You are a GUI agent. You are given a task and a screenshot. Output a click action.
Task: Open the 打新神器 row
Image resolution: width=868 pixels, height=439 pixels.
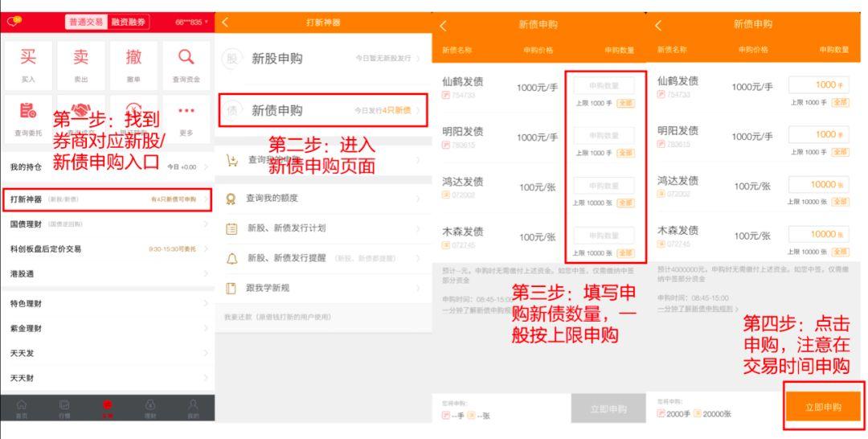108,199
